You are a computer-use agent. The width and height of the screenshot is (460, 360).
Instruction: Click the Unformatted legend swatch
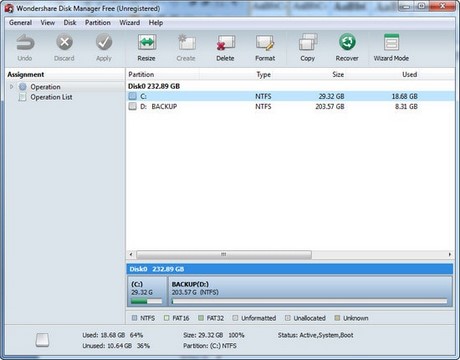(x=235, y=318)
